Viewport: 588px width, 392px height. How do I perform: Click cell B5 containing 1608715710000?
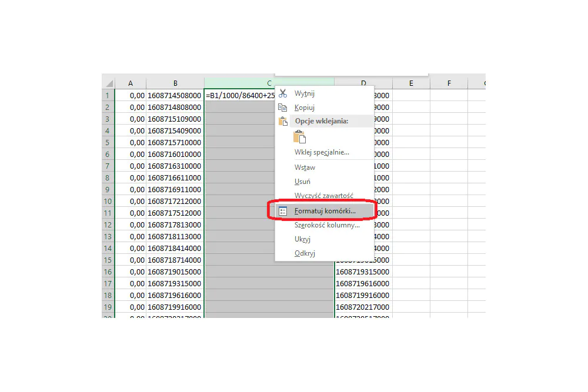175,142
